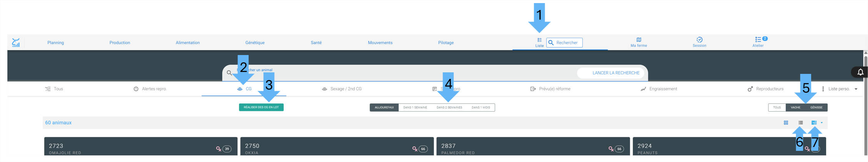Screen dimensions: 868x162
Task: Click the Alertes repro. warning icon
Action: click(x=136, y=89)
